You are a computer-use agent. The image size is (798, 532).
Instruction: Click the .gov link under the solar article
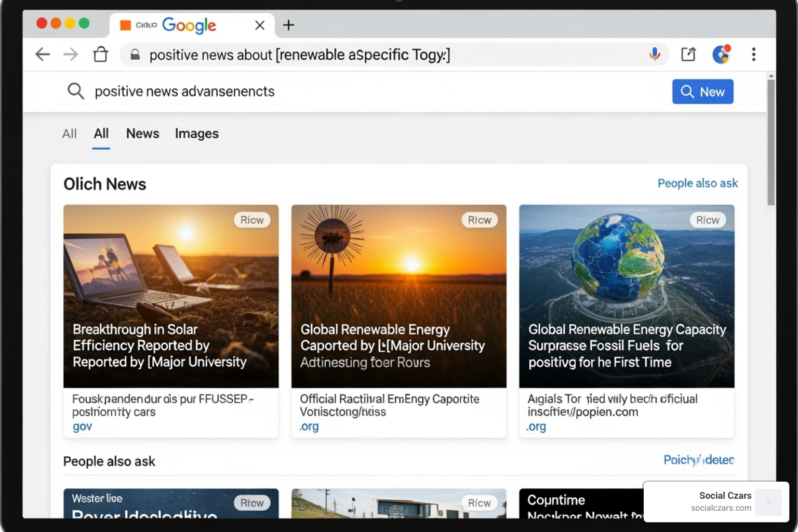pyautogui.click(x=82, y=426)
